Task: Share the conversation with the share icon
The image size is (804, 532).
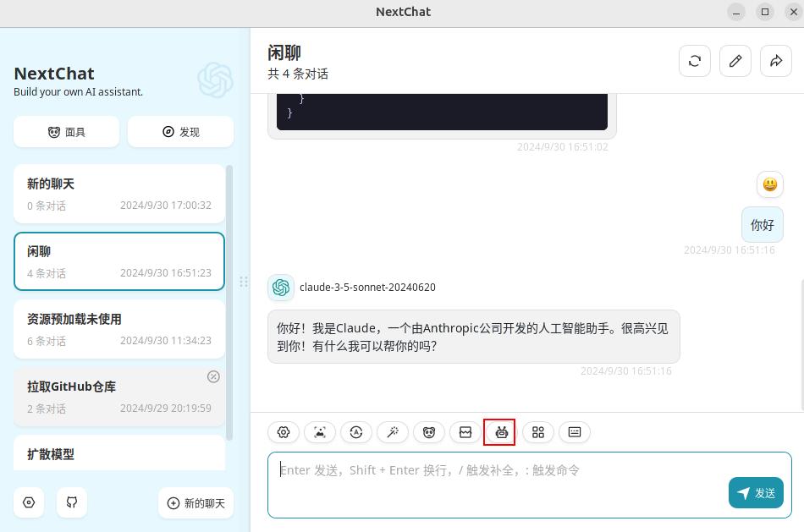Action: (776, 61)
